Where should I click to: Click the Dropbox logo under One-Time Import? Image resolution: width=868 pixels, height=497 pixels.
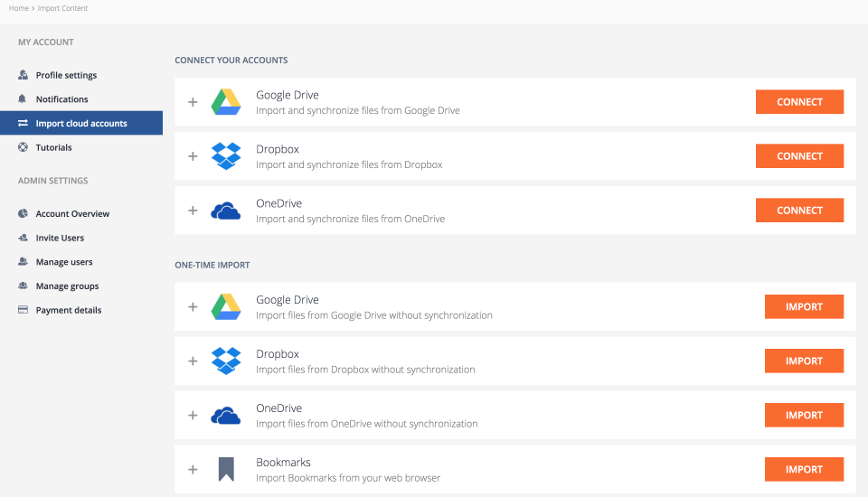tap(226, 361)
